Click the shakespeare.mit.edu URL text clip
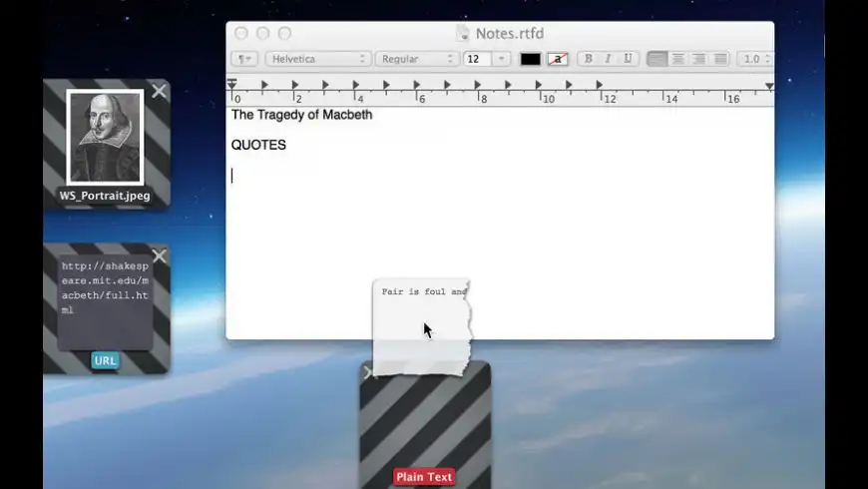 click(105, 301)
